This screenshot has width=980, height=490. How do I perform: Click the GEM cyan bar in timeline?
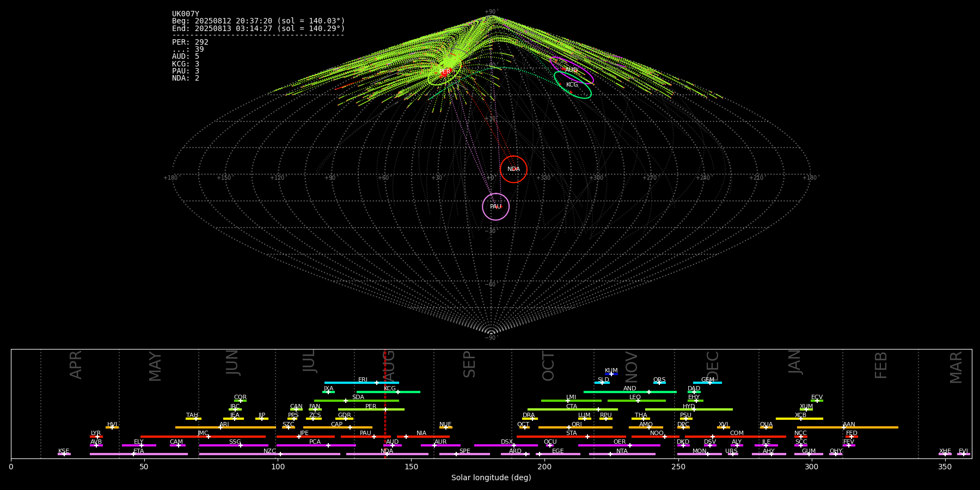pyautogui.click(x=707, y=383)
